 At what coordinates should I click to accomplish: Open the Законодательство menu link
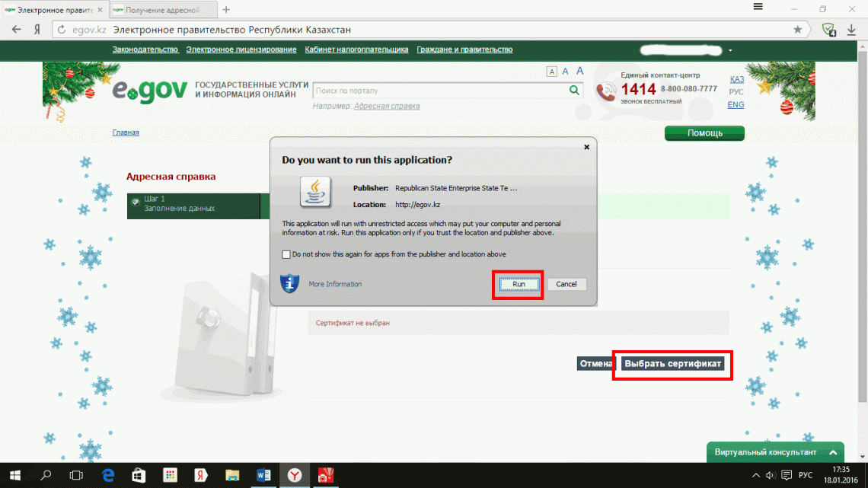145,49
